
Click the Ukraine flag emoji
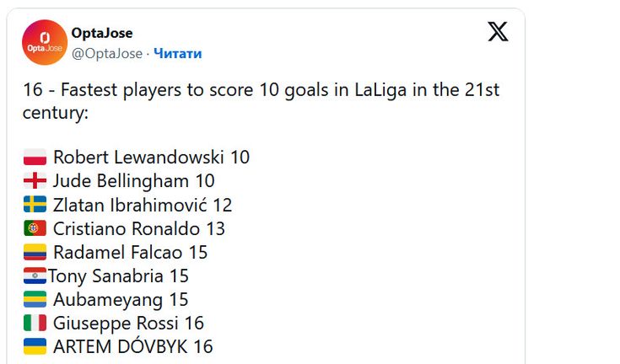tap(35, 346)
